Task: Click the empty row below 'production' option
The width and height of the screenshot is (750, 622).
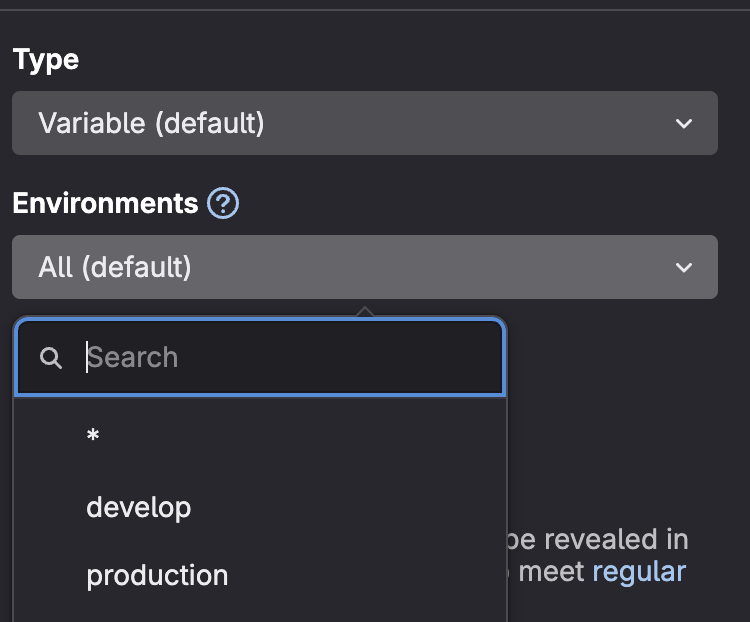Action: tap(260, 612)
